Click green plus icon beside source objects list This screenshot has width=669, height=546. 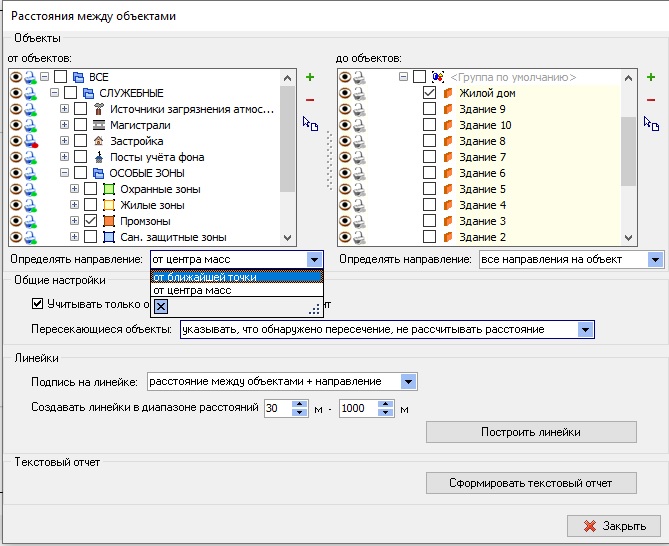click(x=310, y=77)
